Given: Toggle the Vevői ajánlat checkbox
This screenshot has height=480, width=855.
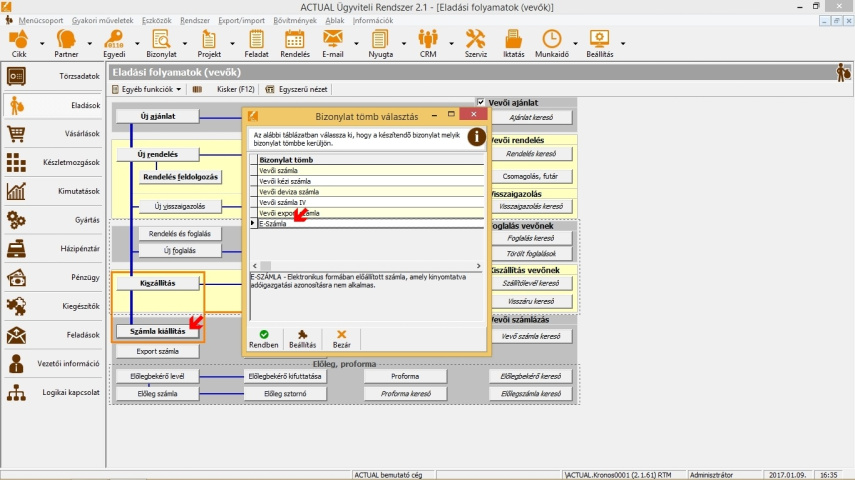Looking at the screenshot, I should pos(481,102).
